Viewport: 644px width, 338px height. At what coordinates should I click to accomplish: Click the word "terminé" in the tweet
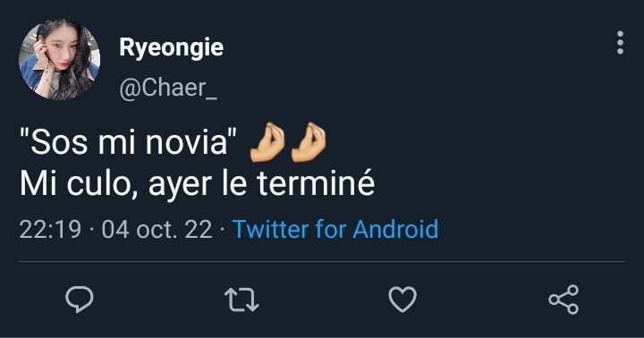pyautogui.click(x=316, y=183)
